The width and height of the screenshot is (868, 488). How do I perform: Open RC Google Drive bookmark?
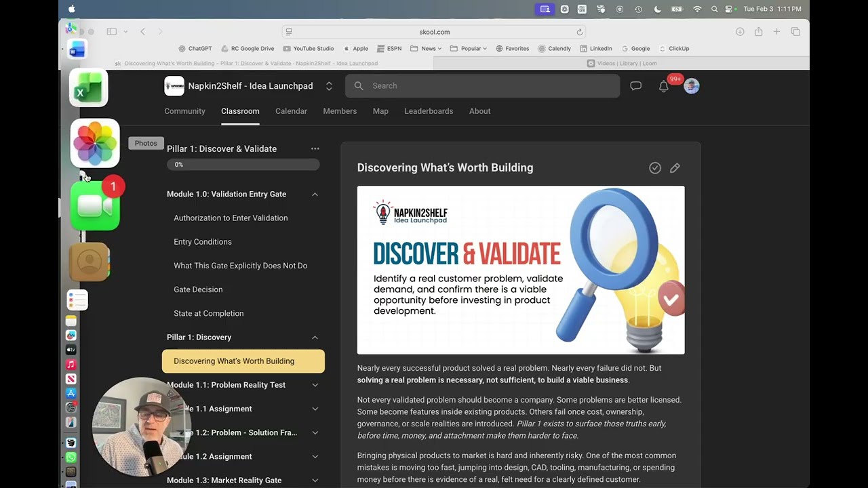tap(248, 49)
